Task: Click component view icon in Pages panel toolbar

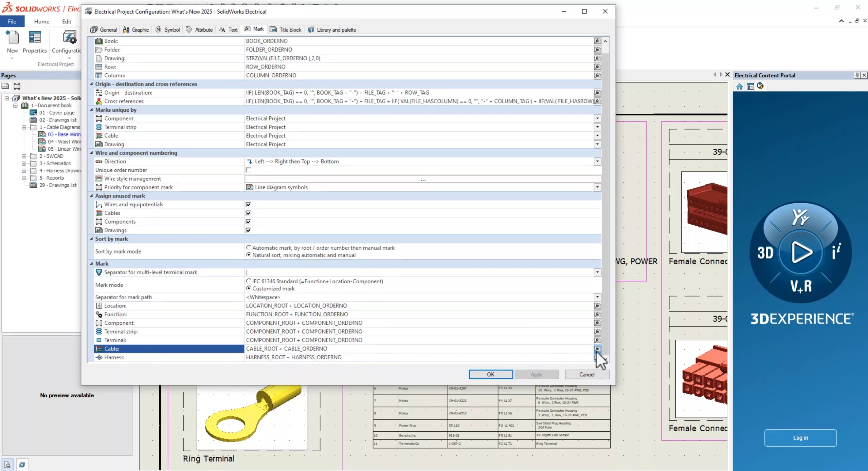Action: pyautogui.click(x=17, y=86)
